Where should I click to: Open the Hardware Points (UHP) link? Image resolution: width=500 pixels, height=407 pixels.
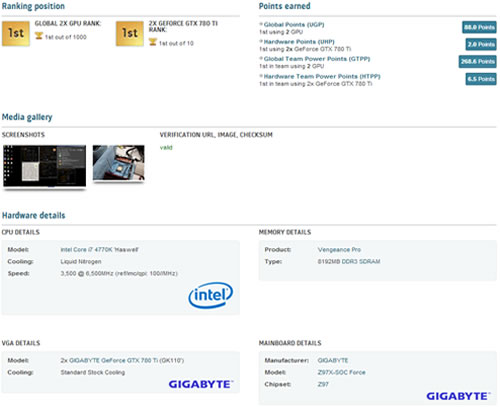[x=299, y=42]
